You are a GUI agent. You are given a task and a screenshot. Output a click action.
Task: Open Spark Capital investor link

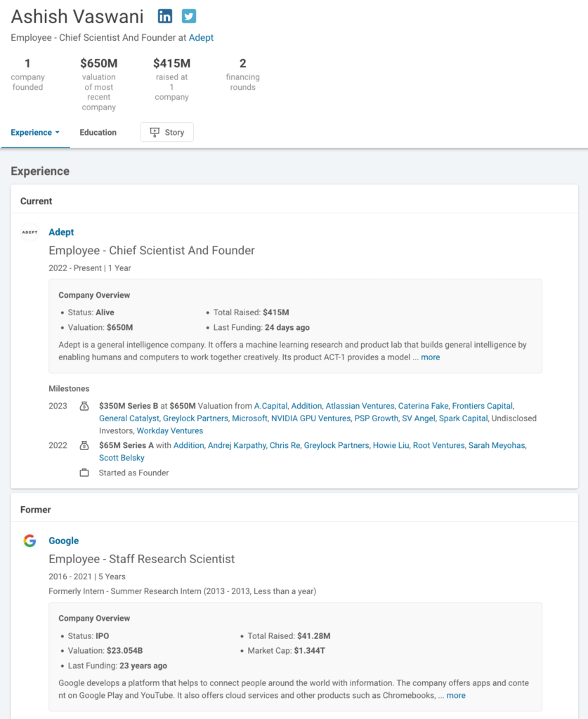point(463,418)
